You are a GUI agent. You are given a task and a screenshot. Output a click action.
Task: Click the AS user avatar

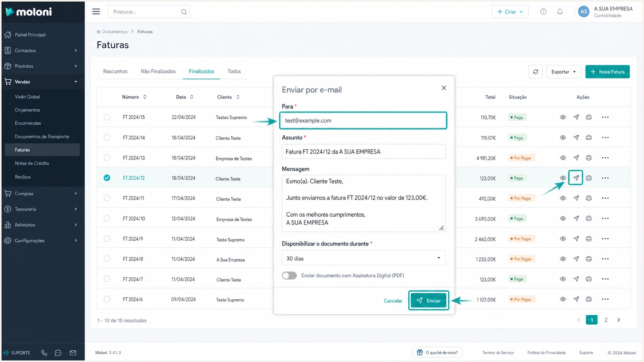tap(584, 12)
